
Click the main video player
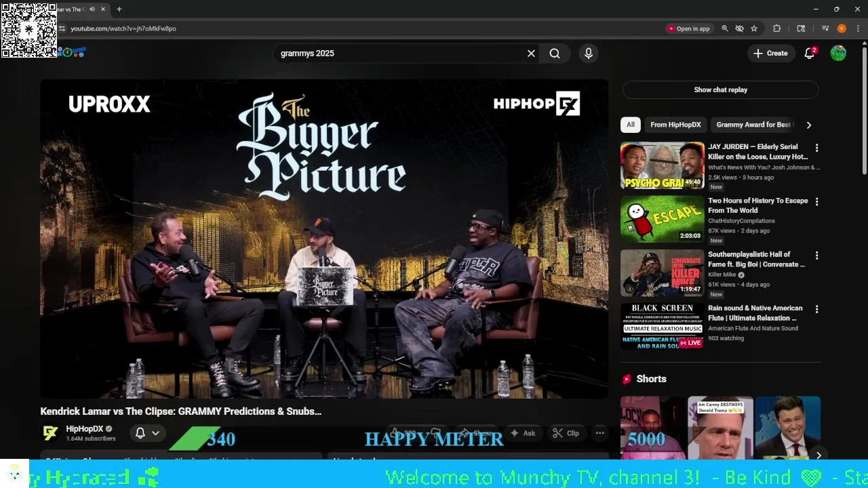click(x=324, y=239)
